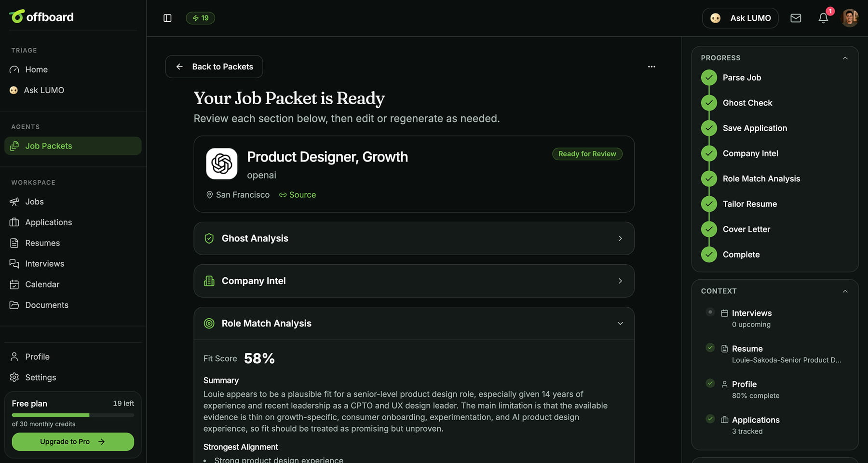Open the mail inbox icon
Image resolution: width=868 pixels, height=463 pixels.
(796, 18)
